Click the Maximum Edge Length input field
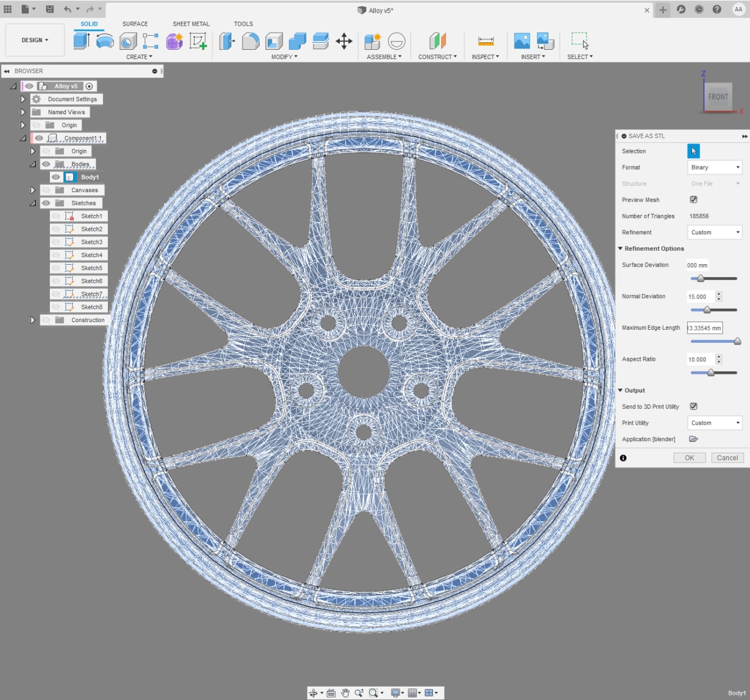The height and width of the screenshot is (700, 750). [x=704, y=328]
